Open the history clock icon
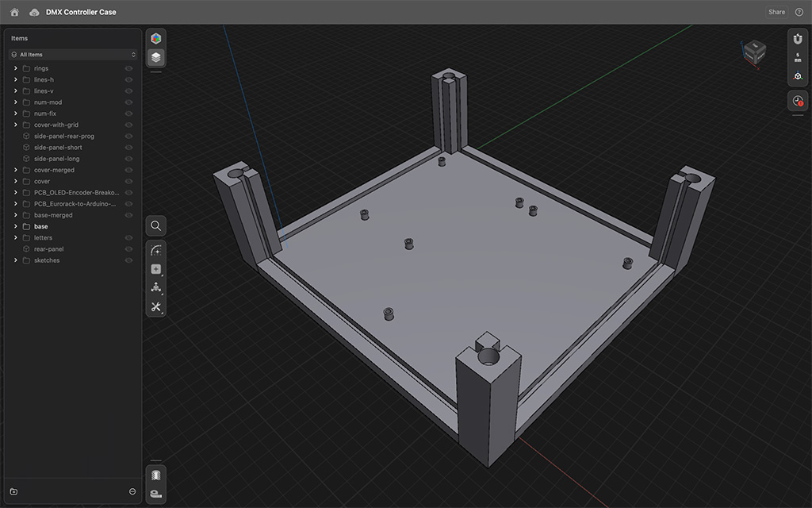812x508 pixels. click(798, 101)
